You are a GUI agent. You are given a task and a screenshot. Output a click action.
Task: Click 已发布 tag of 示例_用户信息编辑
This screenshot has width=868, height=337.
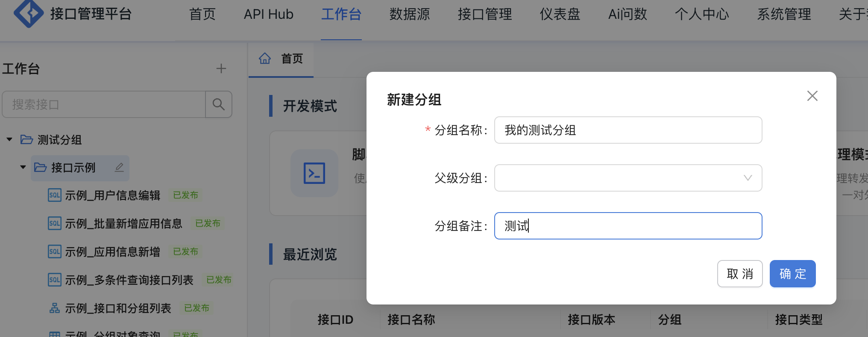(185, 195)
